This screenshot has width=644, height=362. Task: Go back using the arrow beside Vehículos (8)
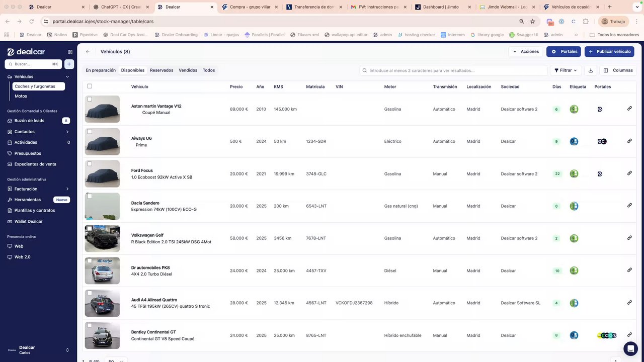[88, 52]
